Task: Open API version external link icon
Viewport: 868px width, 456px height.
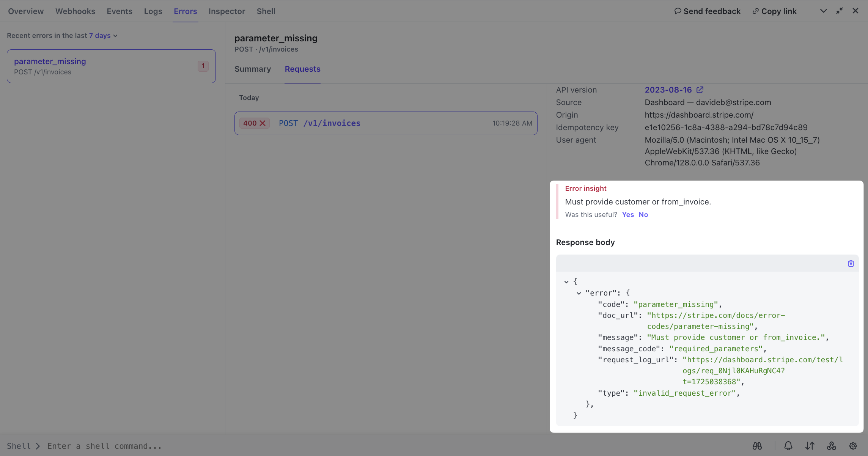Action: click(x=700, y=90)
